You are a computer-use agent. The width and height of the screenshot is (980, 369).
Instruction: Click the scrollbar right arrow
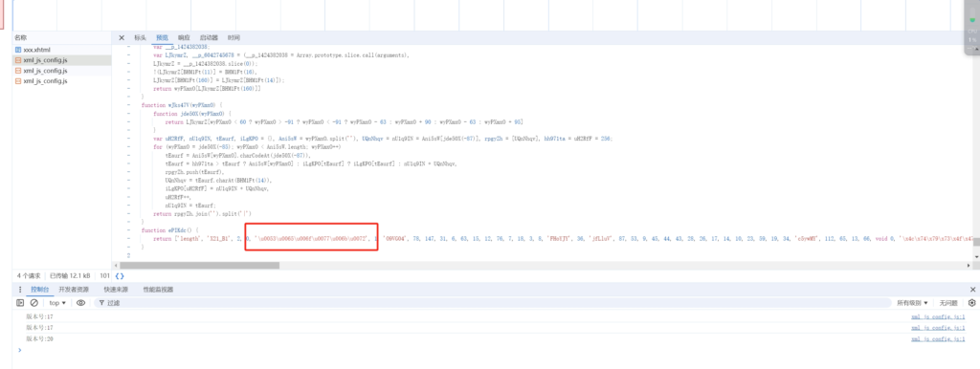[969, 266]
